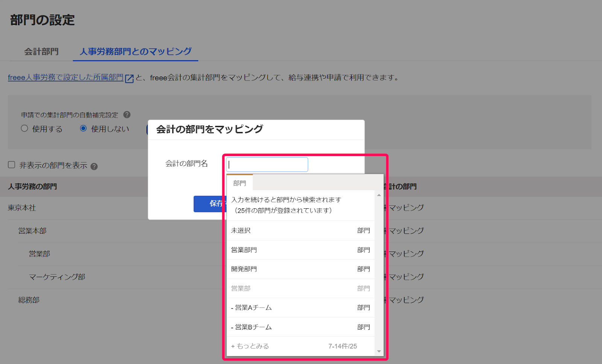This screenshot has width=602, height=364.
Task: Click 未マッピング for 営業本部
Action: click(x=404, y=231)
